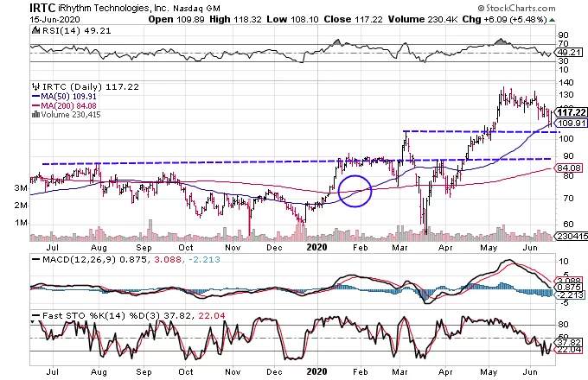
Task: Click the green up-triangle after Chg percentage
Action: pyautogui.click(x=552, y=20)
